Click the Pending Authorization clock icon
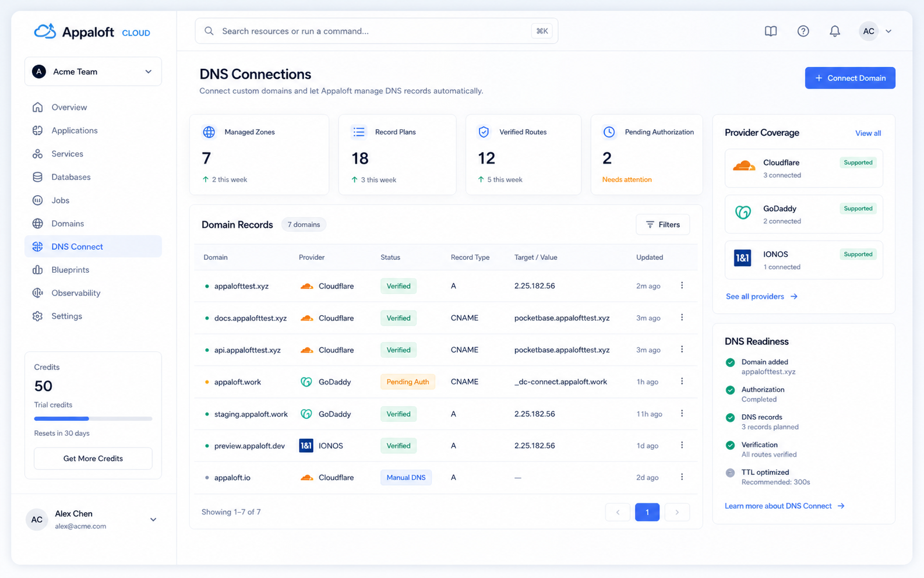Image resolution: width=924 pixels, height=578 pixels. [x=609, y=132]
